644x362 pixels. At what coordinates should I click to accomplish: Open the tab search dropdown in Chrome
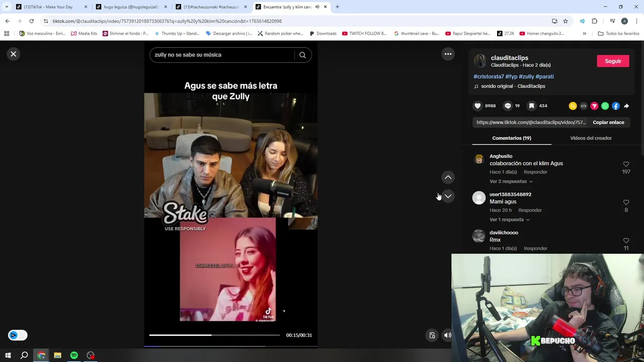point(6,7)
